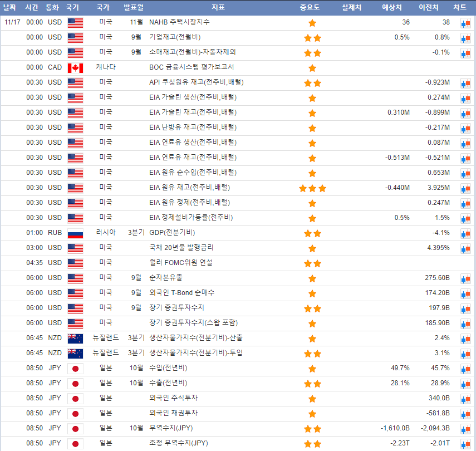This screenshot has width=476, height=451.
Task: Click chart icon for 국채 20년물 발행금리
Action: pyautogui.click(x=465, y=248)
